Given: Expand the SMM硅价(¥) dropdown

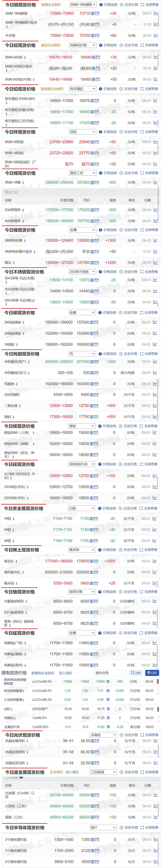Looking at the screenshot, I should tap(82, 464).
